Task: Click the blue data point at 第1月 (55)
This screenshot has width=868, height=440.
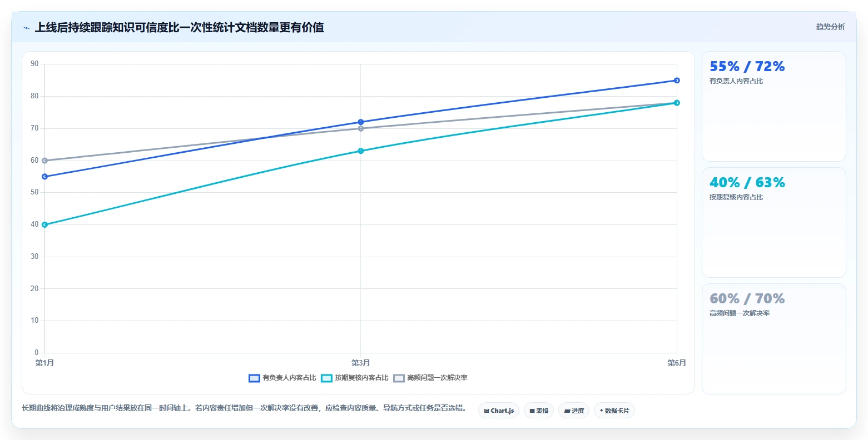Action: click(45, 177)
